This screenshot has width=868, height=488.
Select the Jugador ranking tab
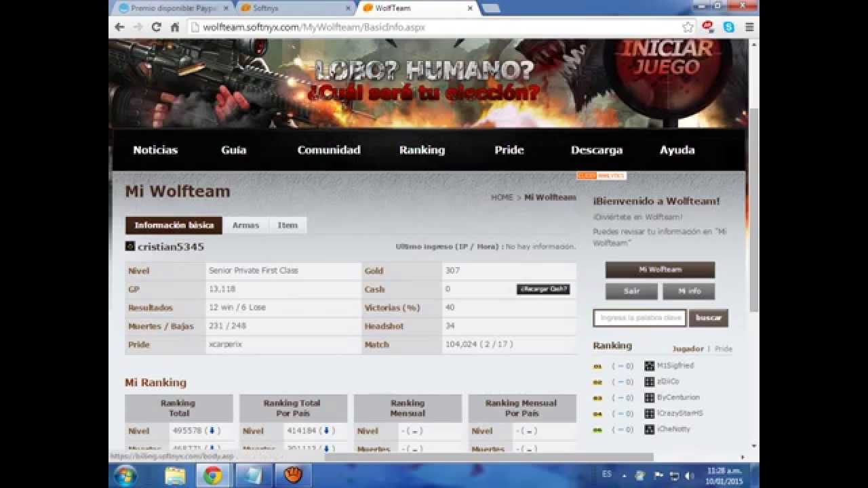(x=688, y=349)
